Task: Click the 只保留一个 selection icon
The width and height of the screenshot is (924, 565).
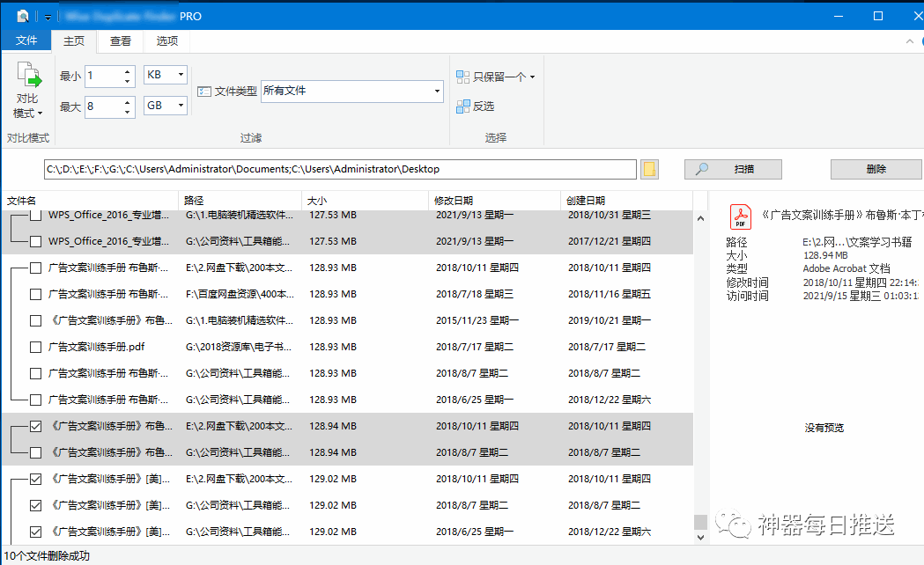Action: pyautogui.click(x=463, y=77)
